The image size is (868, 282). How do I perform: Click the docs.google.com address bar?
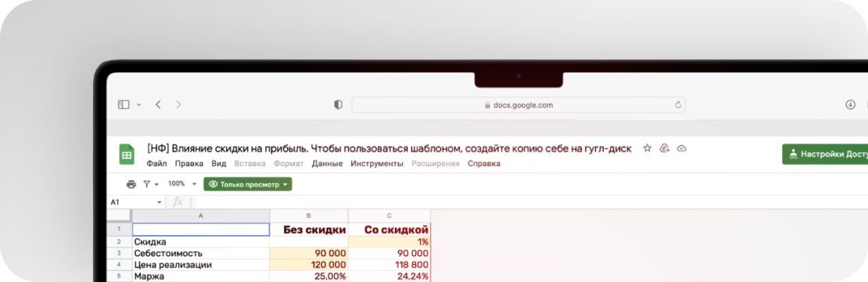click(518, 105)
